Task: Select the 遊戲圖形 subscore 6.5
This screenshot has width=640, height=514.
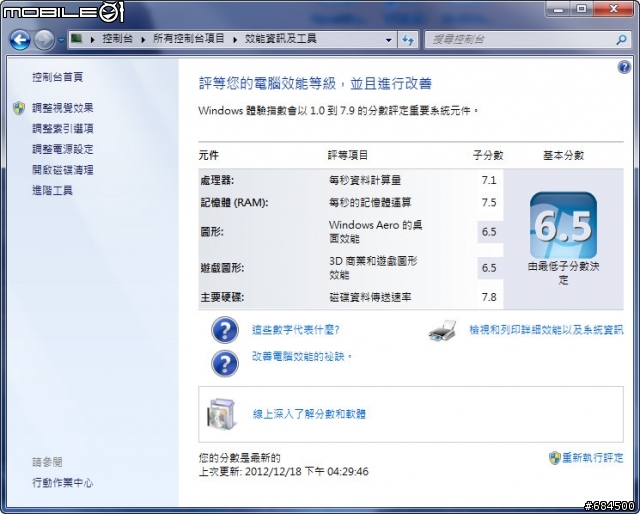Action: coord(489,268)
